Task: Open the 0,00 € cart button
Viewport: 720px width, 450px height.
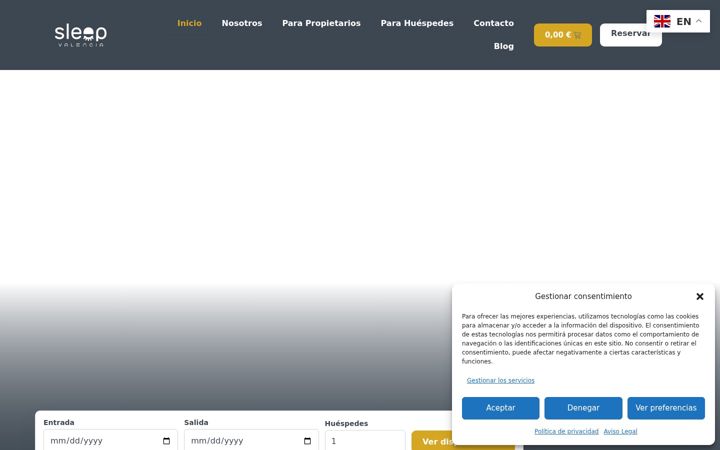Action: click(x=562, y=35)
